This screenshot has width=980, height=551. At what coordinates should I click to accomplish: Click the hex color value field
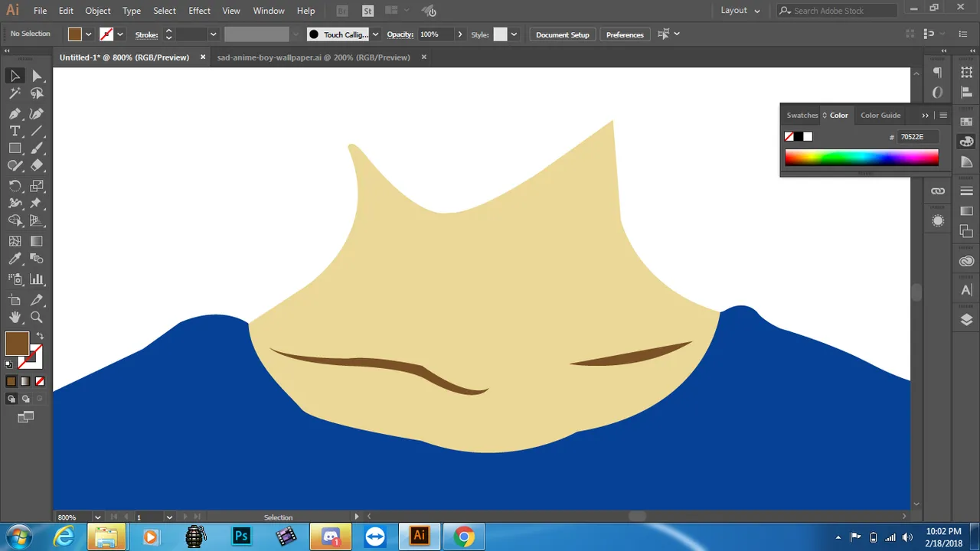tap(917, 137)
